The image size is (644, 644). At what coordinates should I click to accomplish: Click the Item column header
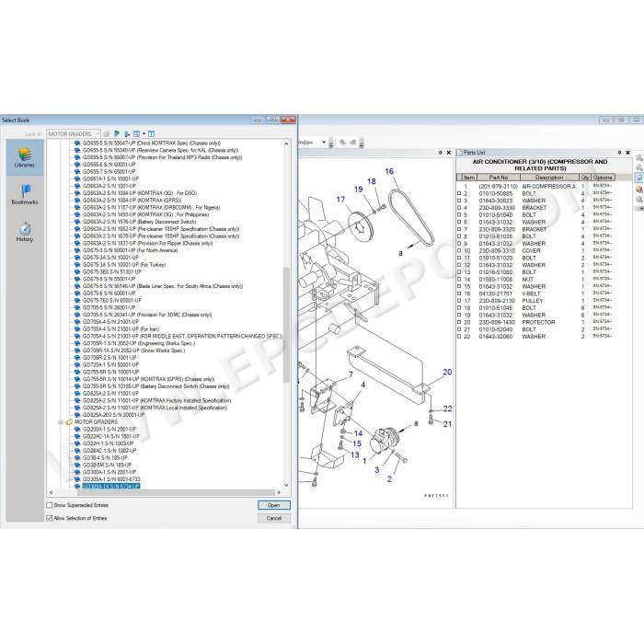468,178
